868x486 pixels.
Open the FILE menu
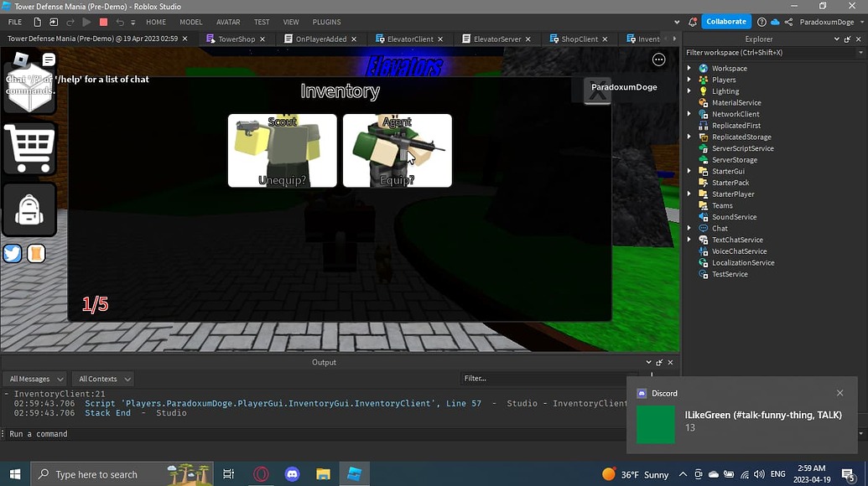[15, 22]
